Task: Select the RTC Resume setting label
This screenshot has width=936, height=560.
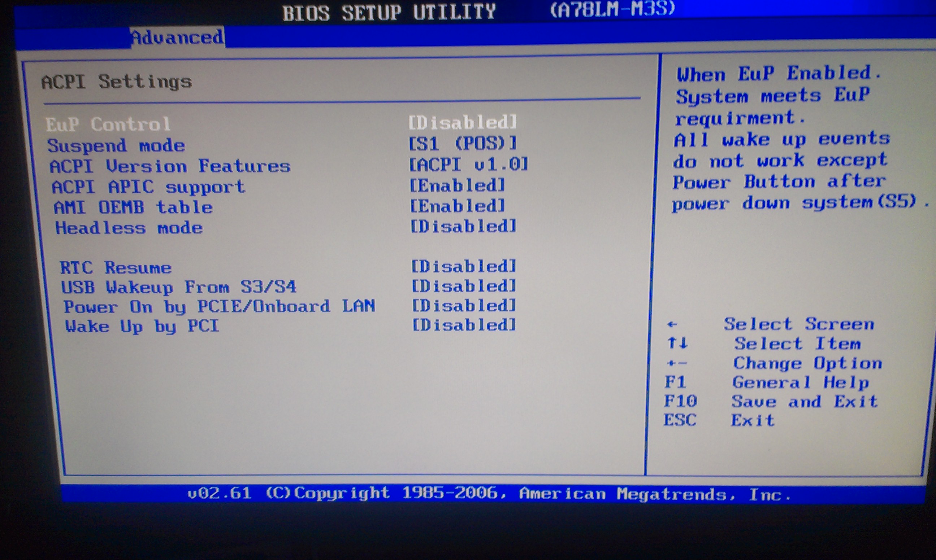Action: [x=116, y=268]
